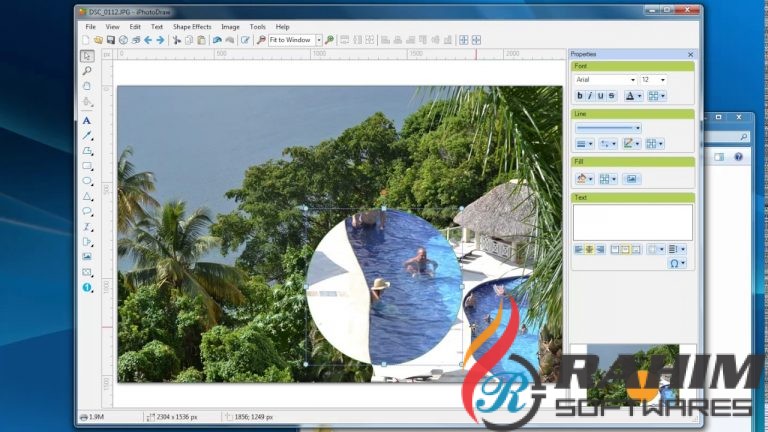768x432 pixels.
Task: Center text horizontally
Action: tap(589, 250)
